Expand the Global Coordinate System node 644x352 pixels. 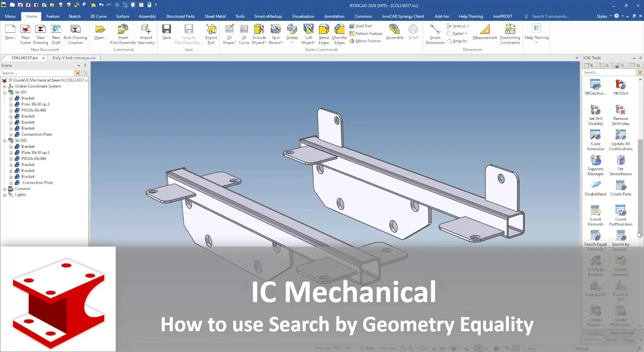pyautogui.click(x=5, y=86)
